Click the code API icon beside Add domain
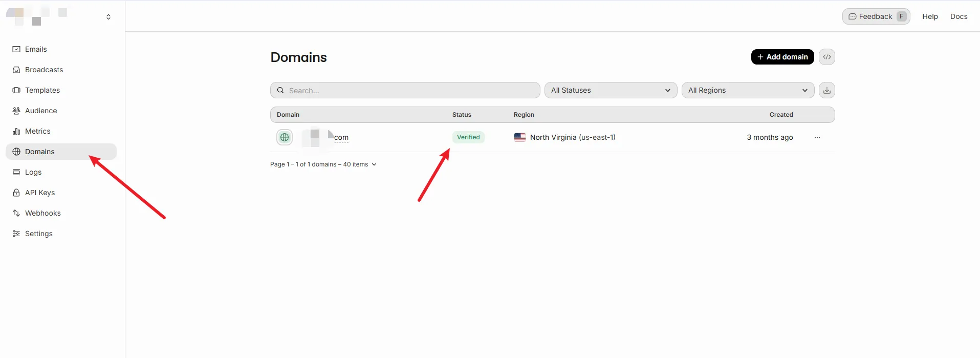980x358 pixels. pos(826,57)
